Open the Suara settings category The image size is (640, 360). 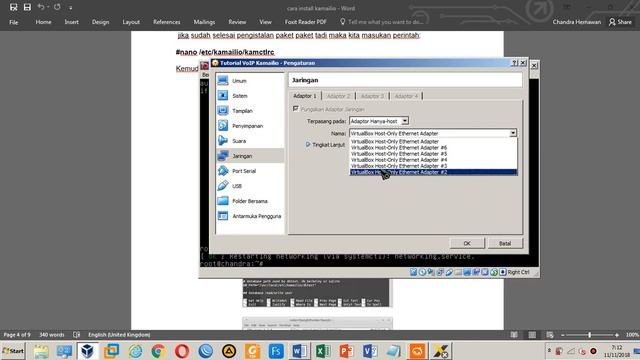pyautogui.click(x=250, y=141)
